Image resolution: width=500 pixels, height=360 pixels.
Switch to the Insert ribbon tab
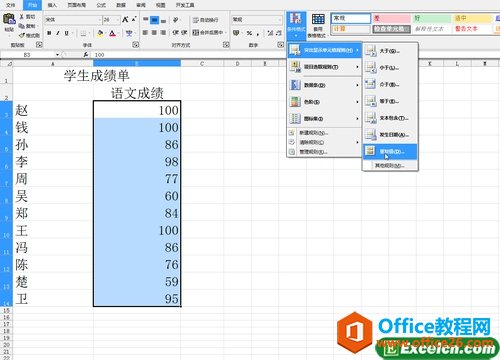52,5
